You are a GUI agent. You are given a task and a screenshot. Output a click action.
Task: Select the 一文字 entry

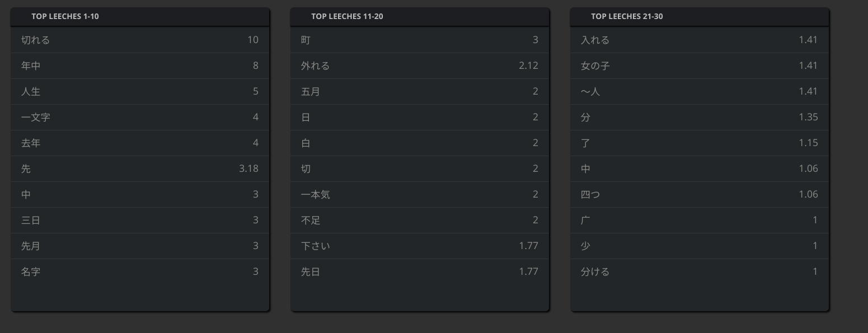click(x=140, y=118)
